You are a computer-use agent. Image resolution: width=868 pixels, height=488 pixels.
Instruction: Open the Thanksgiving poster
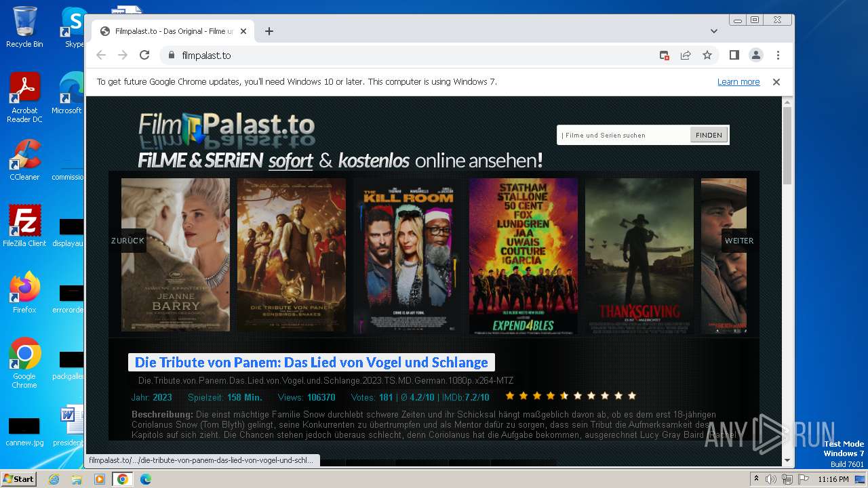click(639, 256)
